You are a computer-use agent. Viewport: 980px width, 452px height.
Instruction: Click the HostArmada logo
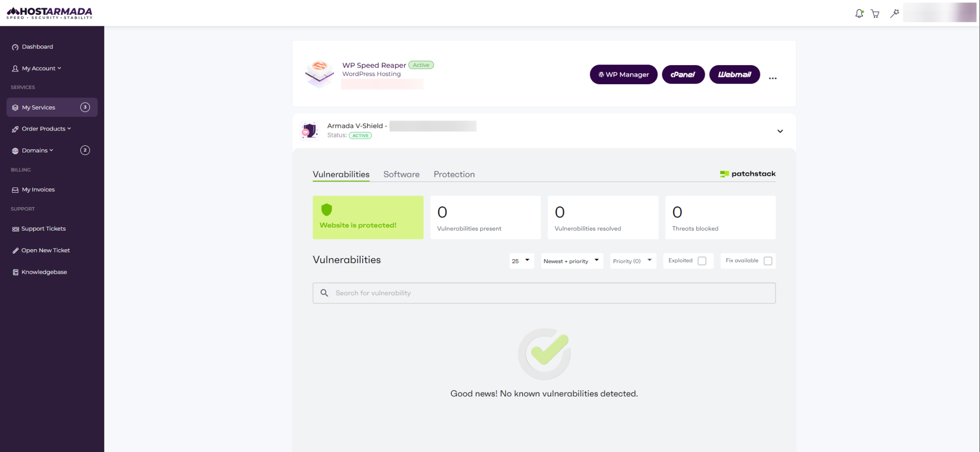click(x=49, y=13)
